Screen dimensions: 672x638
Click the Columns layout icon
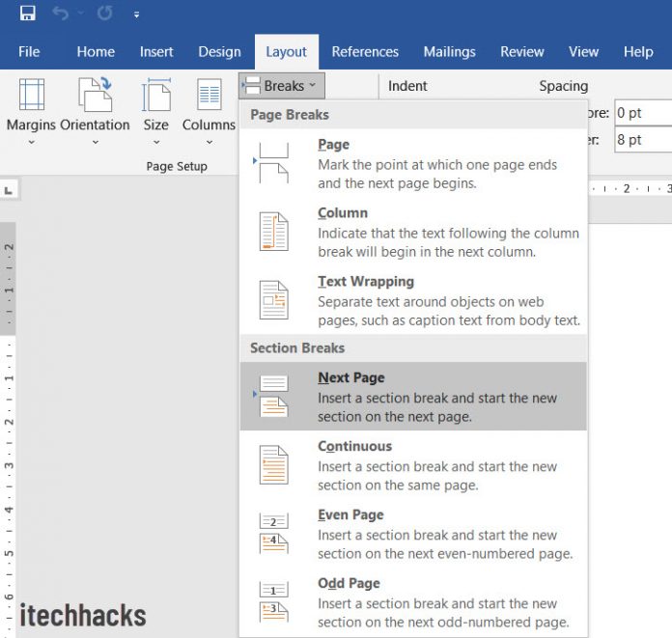[209, 96]
